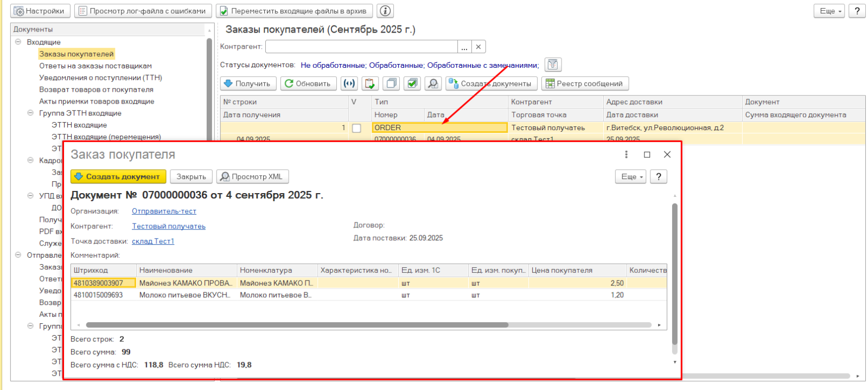Click the check all rows icon

(412, 84)
